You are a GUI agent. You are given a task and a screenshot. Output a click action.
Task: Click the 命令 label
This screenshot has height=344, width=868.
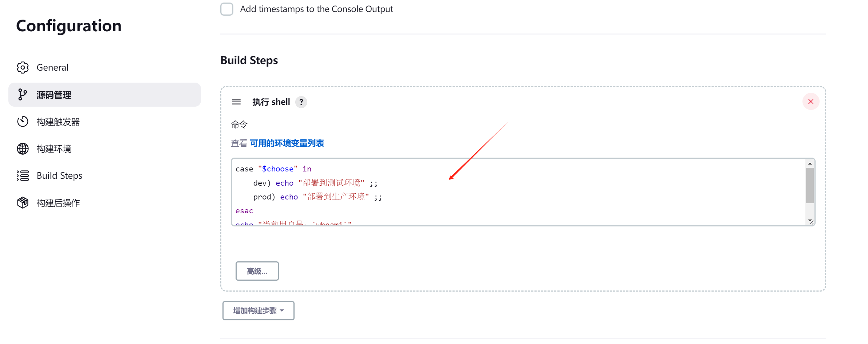point(239,124)
